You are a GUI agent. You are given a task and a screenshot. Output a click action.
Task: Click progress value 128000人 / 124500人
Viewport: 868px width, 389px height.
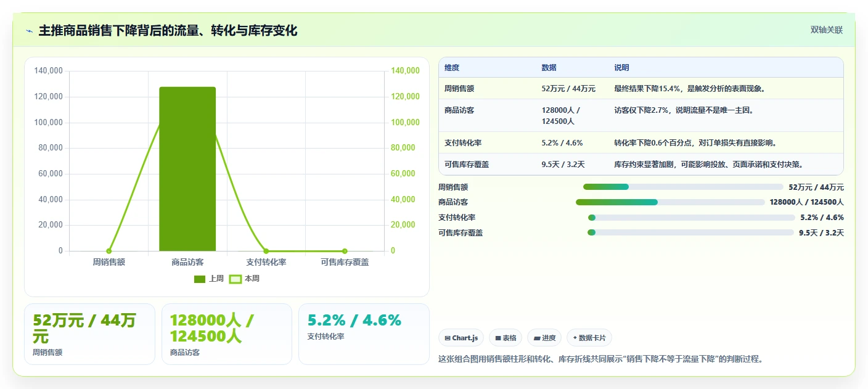[x=807, y=202]
